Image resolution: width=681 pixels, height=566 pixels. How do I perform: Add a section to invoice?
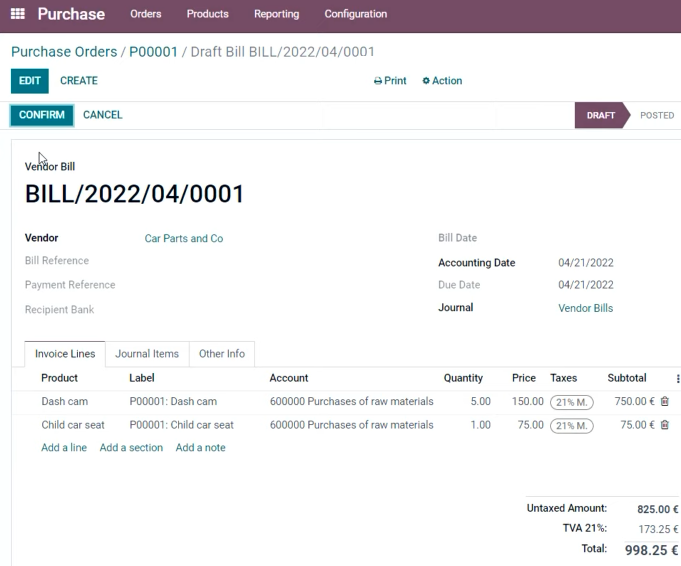(x=131, y=447)
